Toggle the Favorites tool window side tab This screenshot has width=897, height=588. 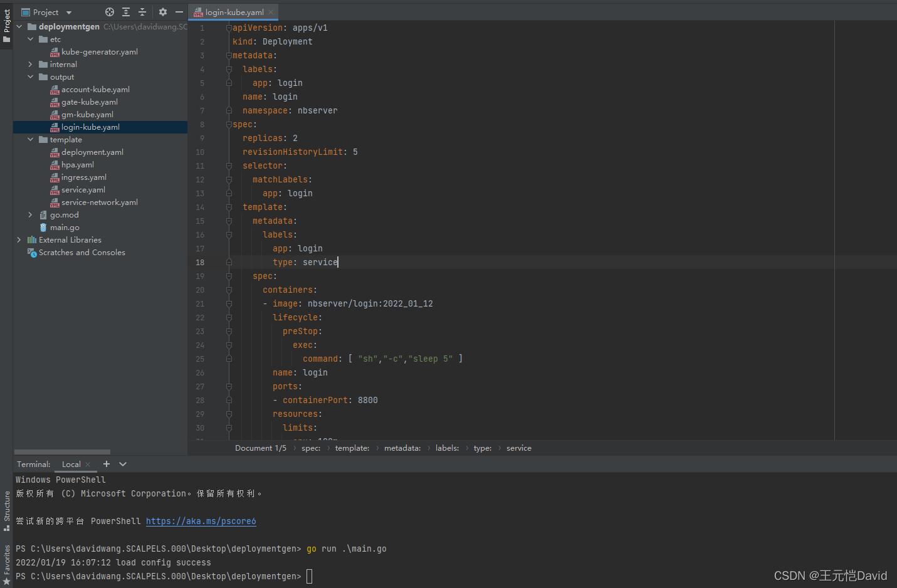[6, 564]
